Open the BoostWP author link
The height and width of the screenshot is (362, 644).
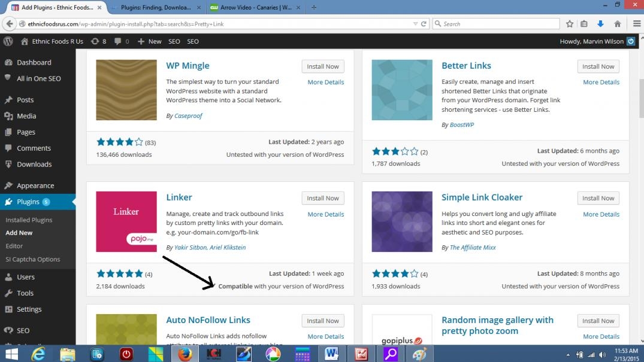tap(462, 125)
